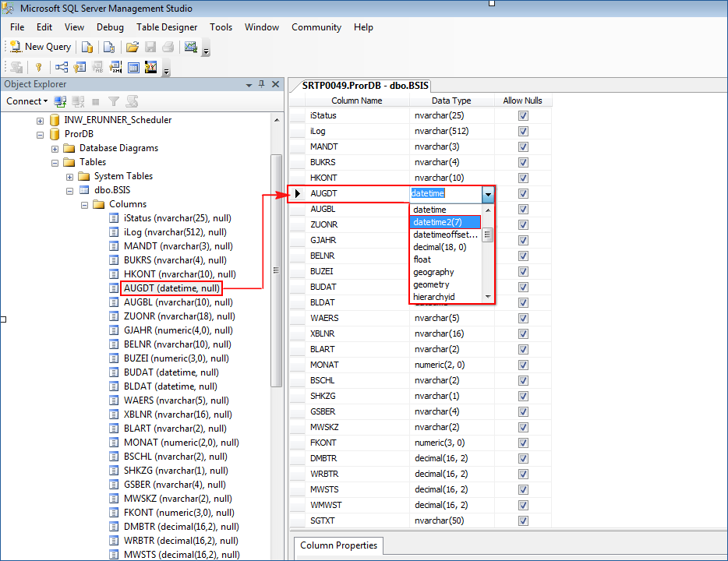
Task: Open the Table Designer menu
Action: [167, 27]
